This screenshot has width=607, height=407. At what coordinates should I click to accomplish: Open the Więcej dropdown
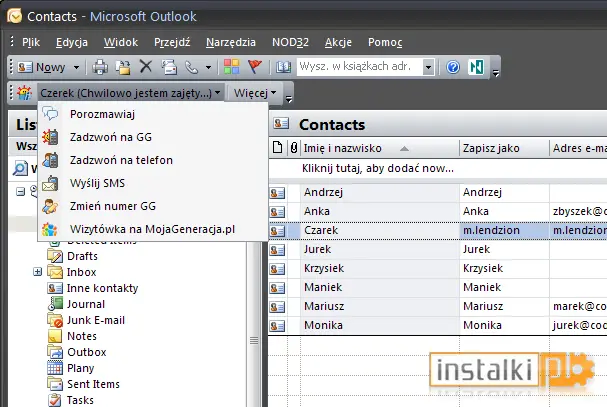pyautogui.click(x=255, y=93)
